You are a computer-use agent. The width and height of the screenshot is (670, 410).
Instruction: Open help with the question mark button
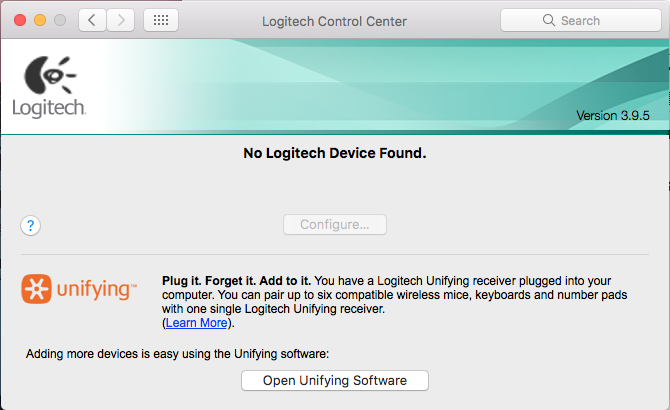31,225
